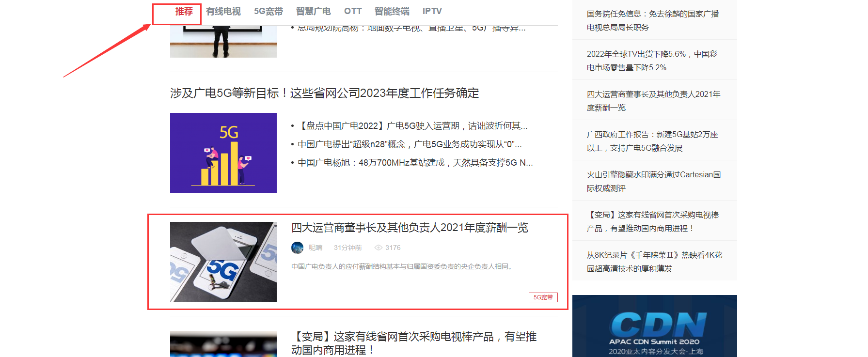Screen dimensions: 868x357
Task: Open sidebar link 从8K纪录片《千年陕菜II》
Action: tap(654, 262)
